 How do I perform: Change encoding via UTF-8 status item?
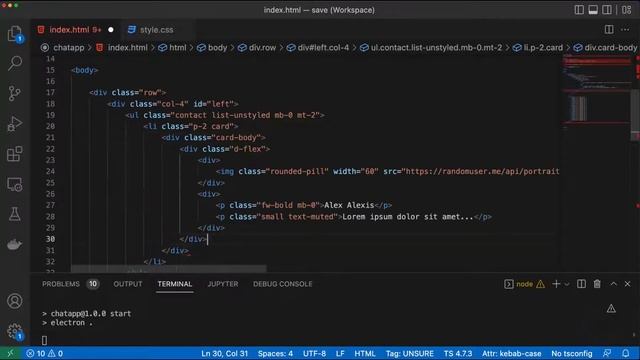pos(314,353)
